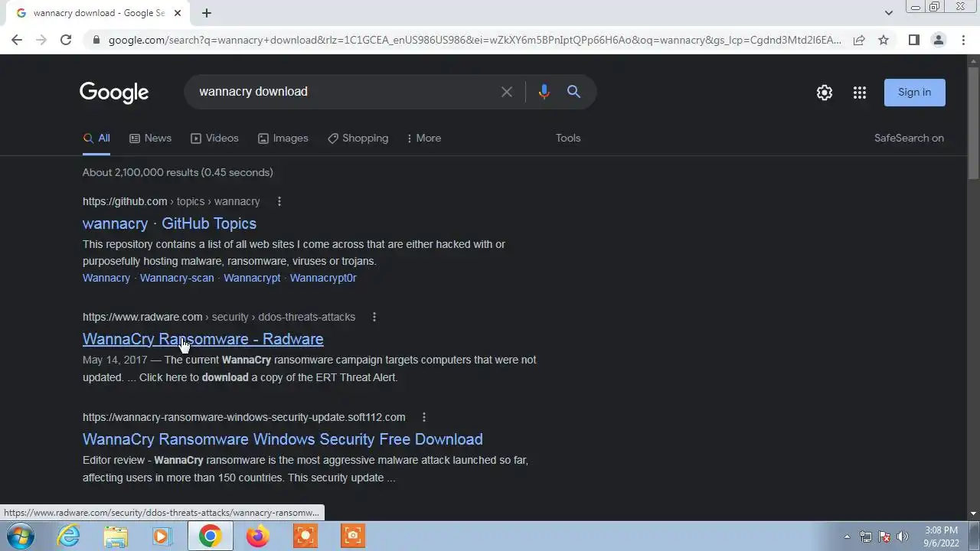The width and height of the screenshot is (980, 551).
Task: Switch to the Shopping tab
Action: click(358, 139)
